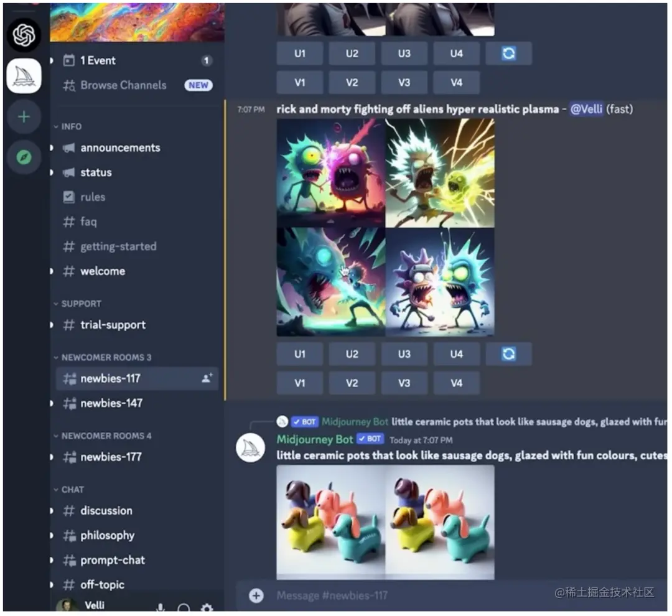Click V4 in the top button row
The width and height of the screenshot is (672, 616).
point(457,82)
